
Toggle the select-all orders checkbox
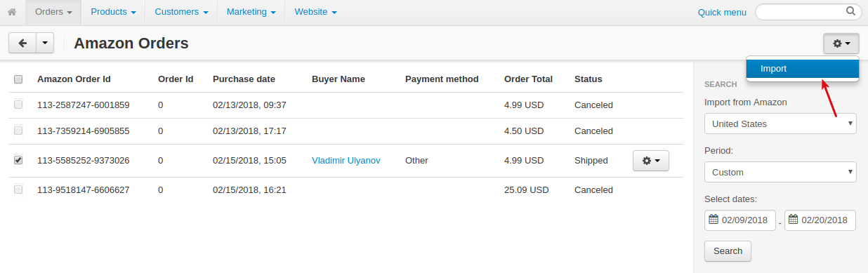(x=18, y=79)
